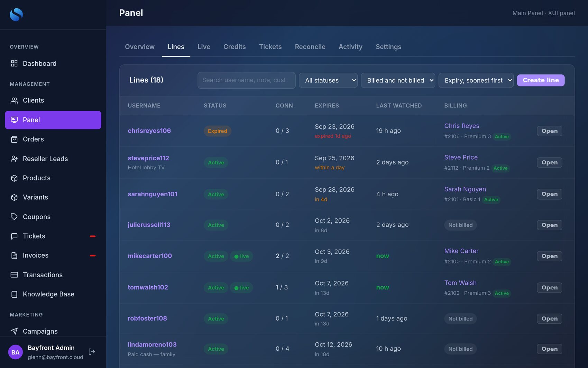This screenshot has width=588, height=368.
Task: Open the Knowledge Base book icon
Action: tap(14, 294)
